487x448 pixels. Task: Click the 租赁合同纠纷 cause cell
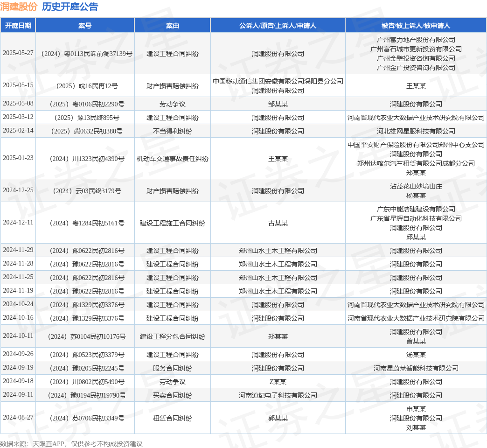(173, 418)
